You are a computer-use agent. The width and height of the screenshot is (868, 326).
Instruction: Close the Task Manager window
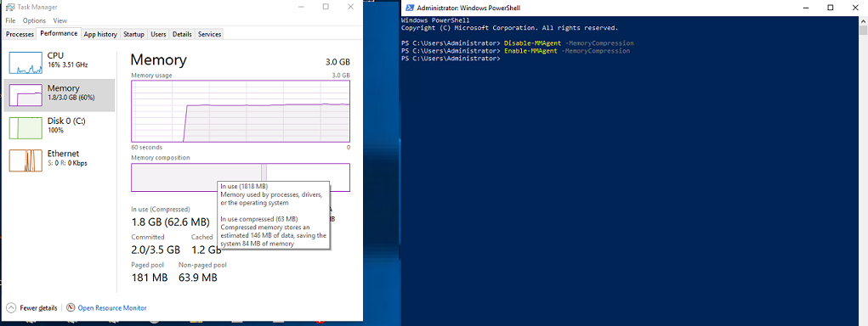point(350,7)
